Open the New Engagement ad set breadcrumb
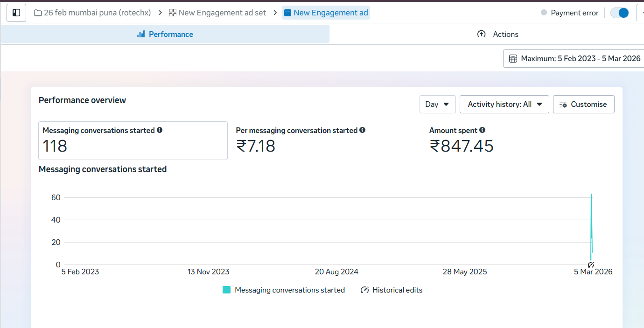 point(217,13)
